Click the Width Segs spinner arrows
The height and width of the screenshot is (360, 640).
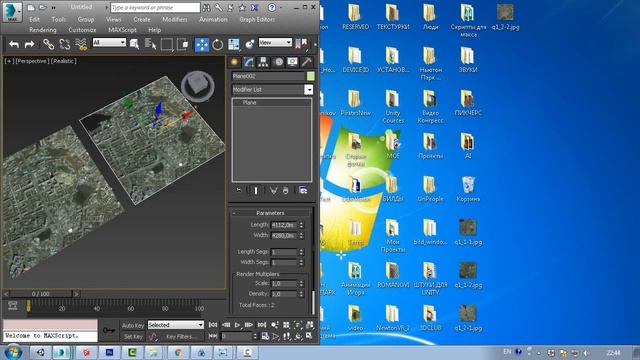coord(301,262)
